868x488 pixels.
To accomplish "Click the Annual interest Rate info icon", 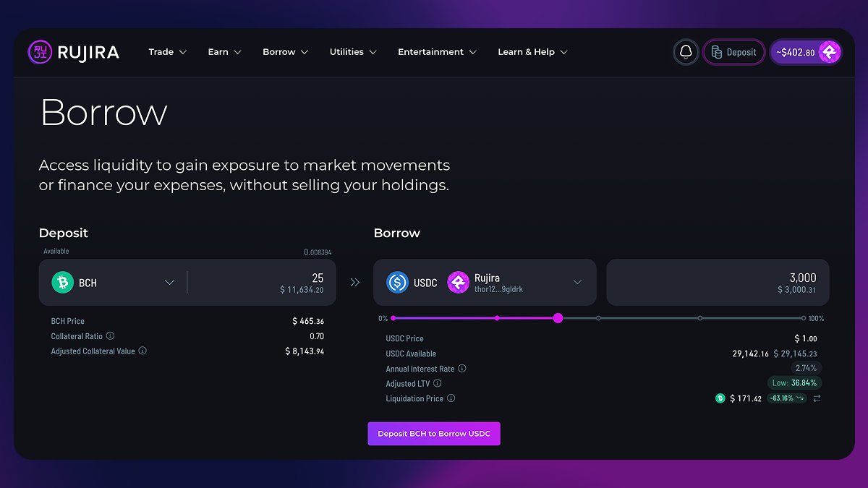I will [x=462, y=369].
